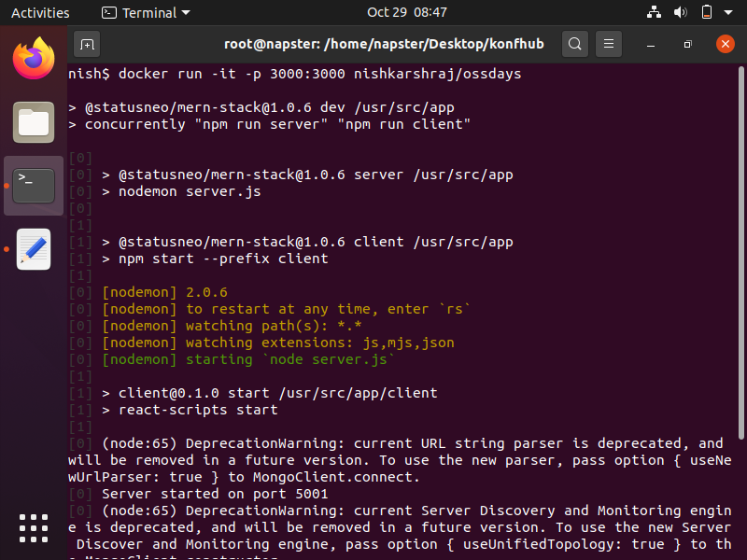Click the 'npm start --prefix client' line

point(216,259)
